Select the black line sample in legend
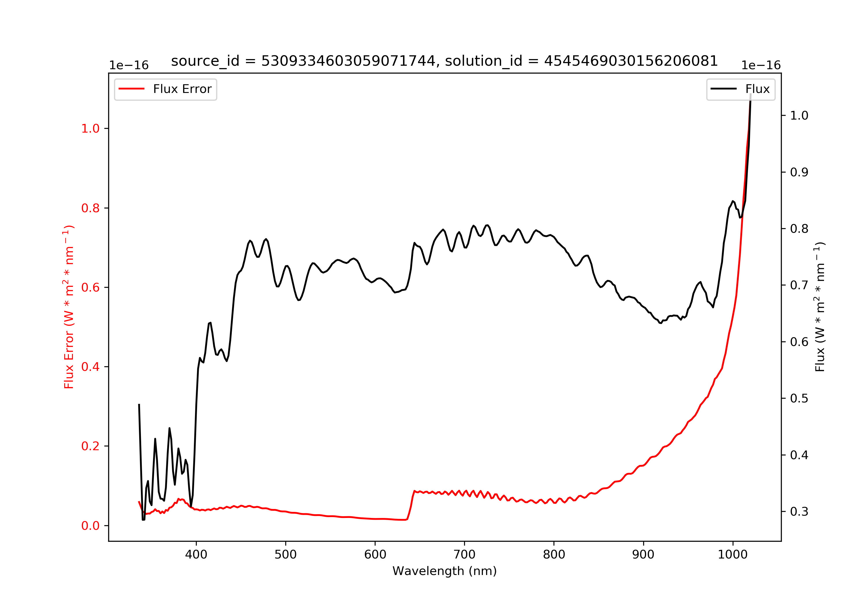The image size is (868, 608). click(724, 89)
